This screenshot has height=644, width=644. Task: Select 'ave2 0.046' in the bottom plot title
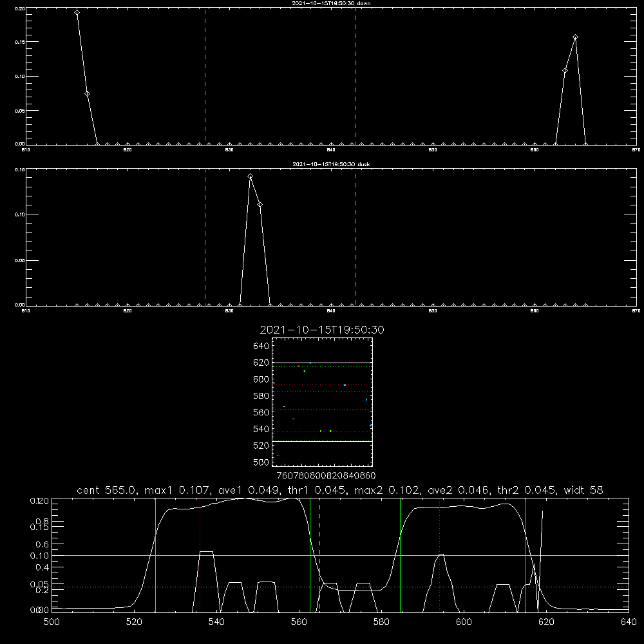click(x=459, y=490)
